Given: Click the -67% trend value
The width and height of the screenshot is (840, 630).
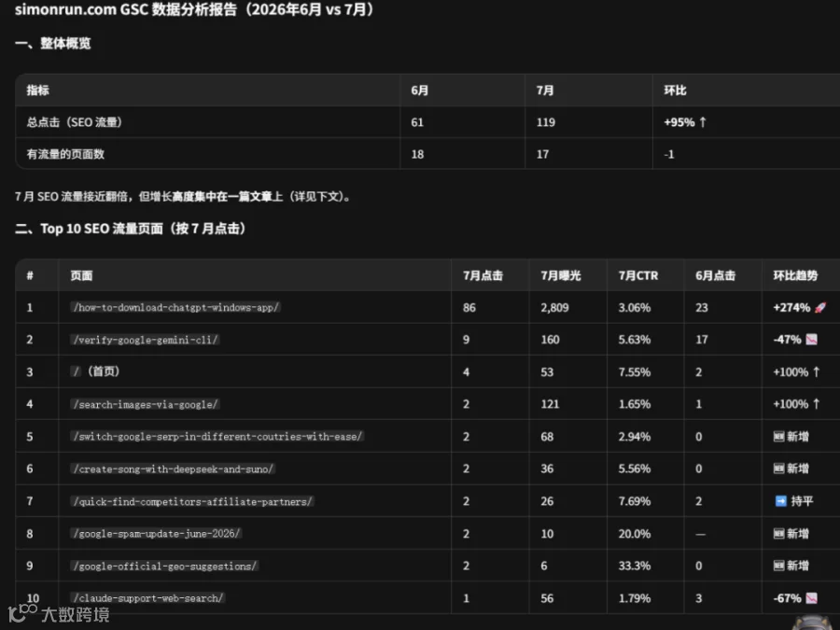Looking at the screenshot, I should [787, 598].
